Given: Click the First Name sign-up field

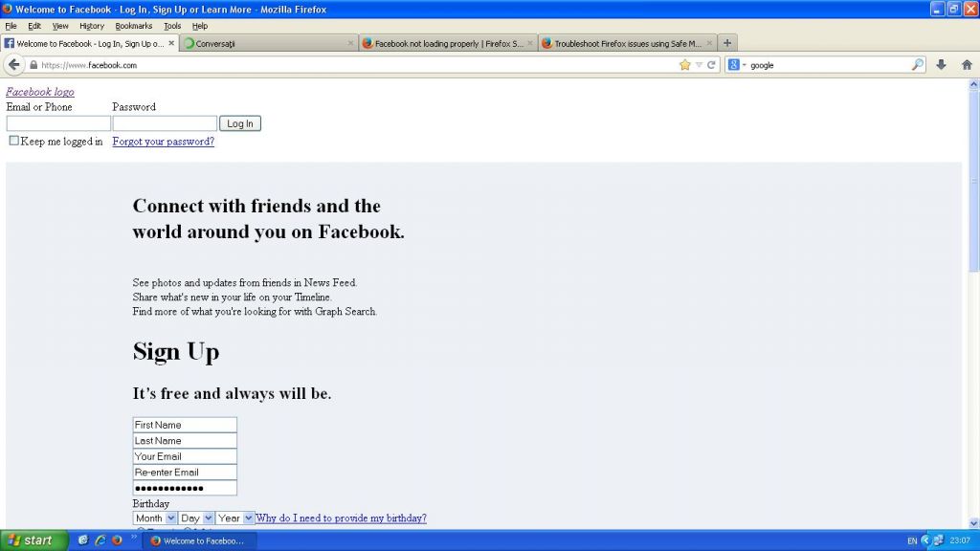Looking at the screenshot, I should [185, 425].
